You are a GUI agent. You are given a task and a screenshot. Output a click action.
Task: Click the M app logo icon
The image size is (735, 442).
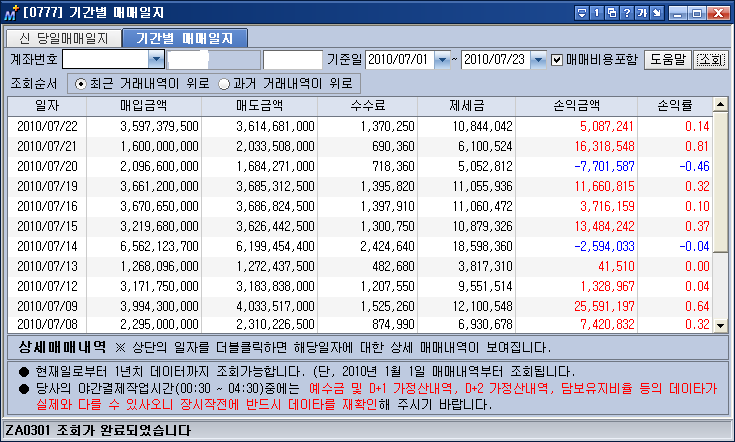click(11, 13)
